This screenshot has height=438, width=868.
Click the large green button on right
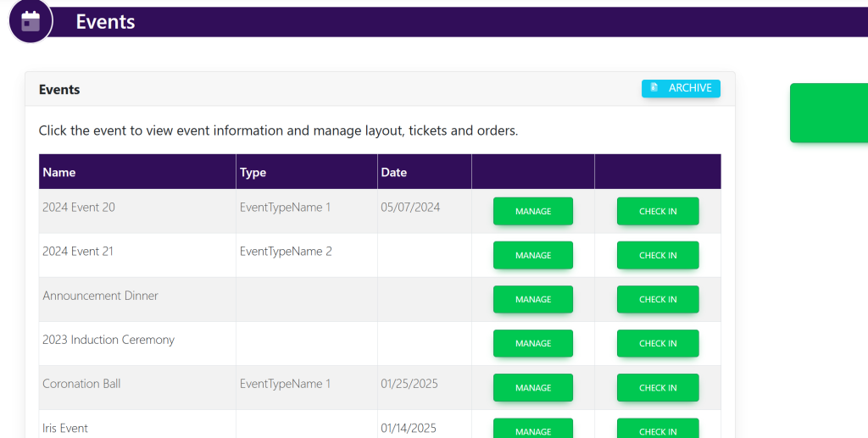pos(828,113)
